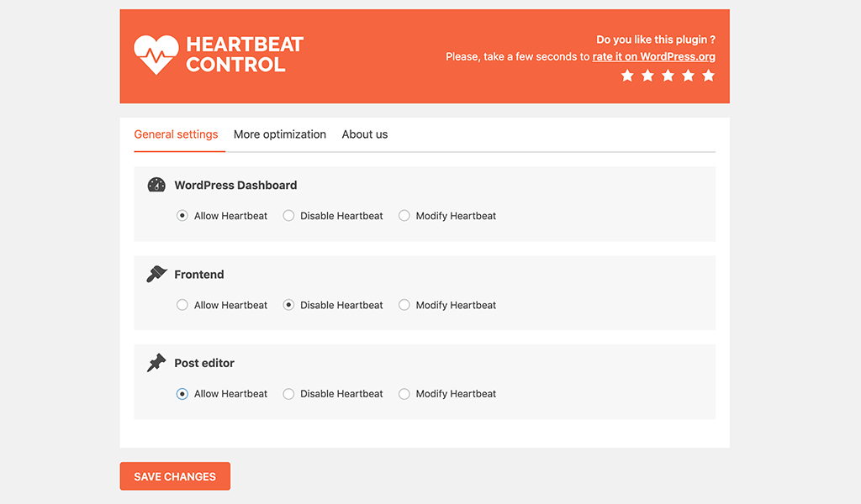The image size is (861, 504).
Task: Enable Modify Heartbeat for WordPress Dashboard
Action: point(404,216)
